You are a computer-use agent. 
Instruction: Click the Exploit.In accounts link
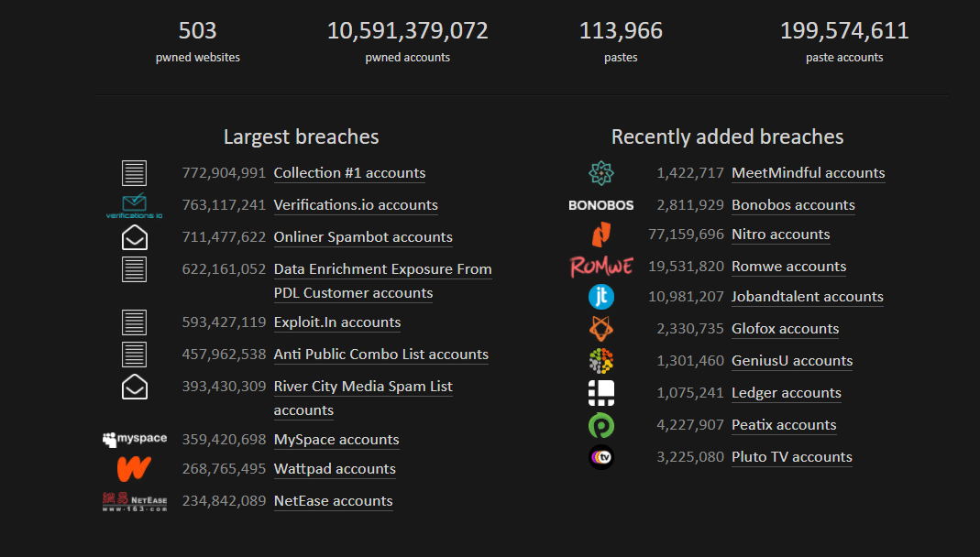pyautogui.click(x=336, y=322)
